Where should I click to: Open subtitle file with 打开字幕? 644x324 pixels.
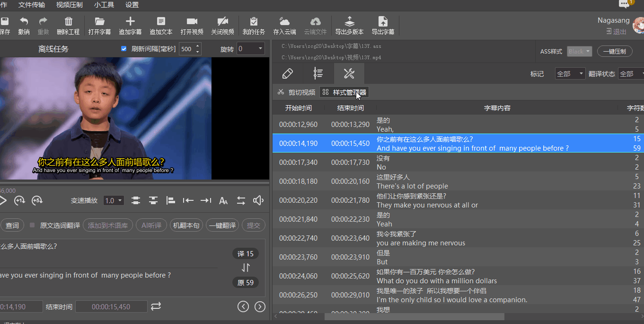coord(99,21)
